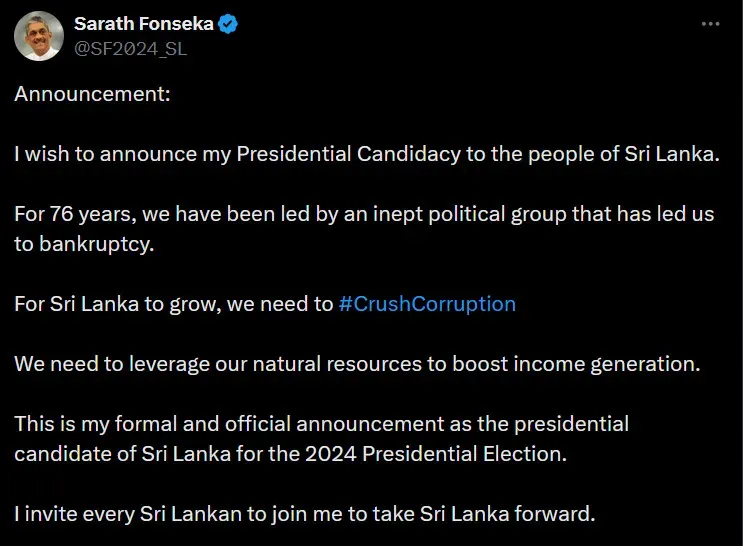Click the words "boost income generation"

(575, 364)
